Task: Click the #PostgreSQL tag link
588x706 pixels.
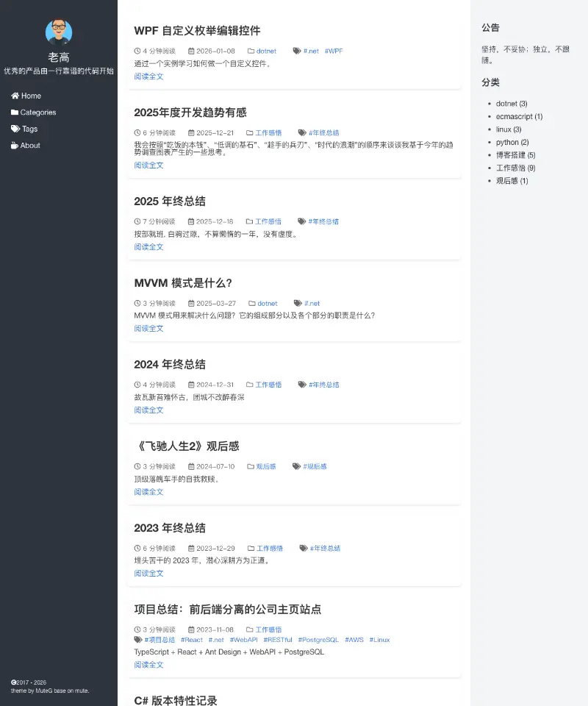Action: pos(318,640)
